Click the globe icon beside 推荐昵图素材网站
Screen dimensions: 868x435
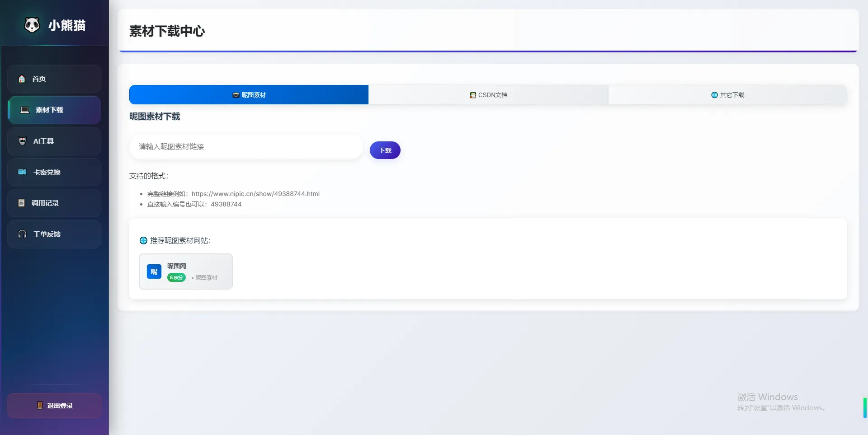tap(143, 240)
